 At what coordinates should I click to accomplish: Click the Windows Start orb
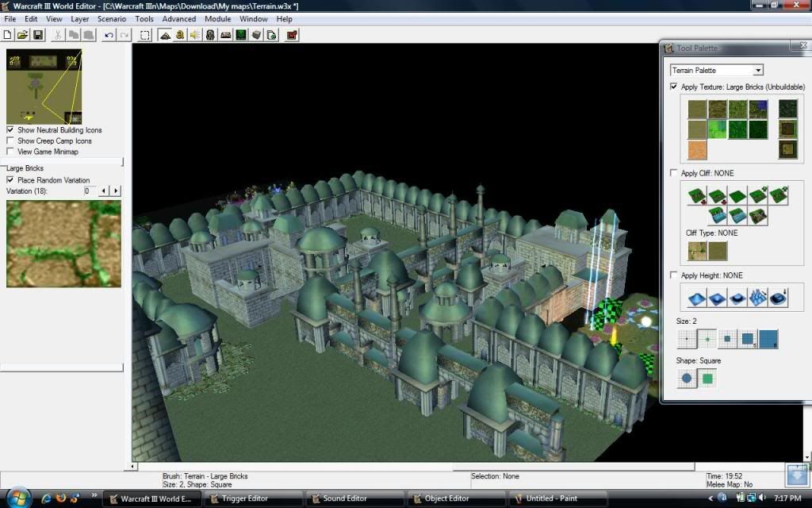tap(19, 498)
